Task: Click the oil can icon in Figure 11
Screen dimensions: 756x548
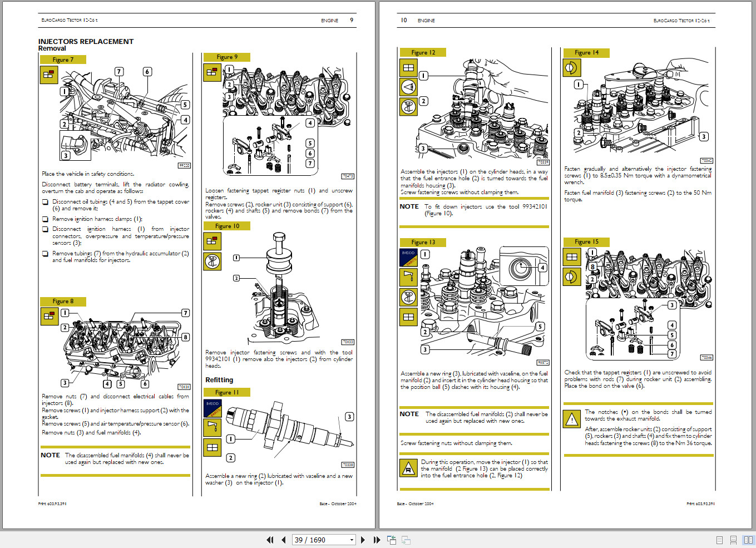Action: [212, 427]
